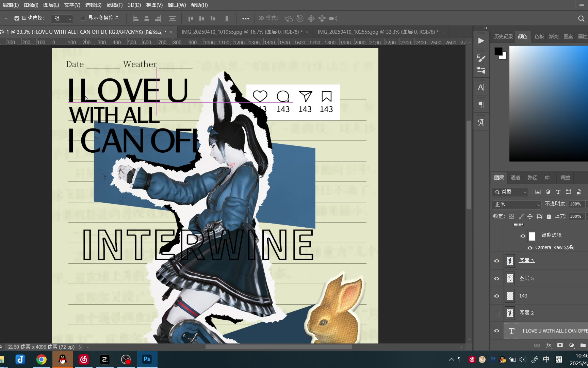Hide the 图层 5 layer
Screen dimensions: 588x368
pos(497,278)
